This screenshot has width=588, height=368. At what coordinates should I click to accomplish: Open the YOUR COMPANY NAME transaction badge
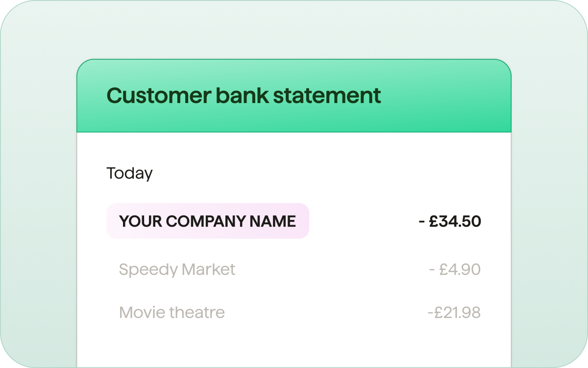pyautogui.click(x=208, y=221)
